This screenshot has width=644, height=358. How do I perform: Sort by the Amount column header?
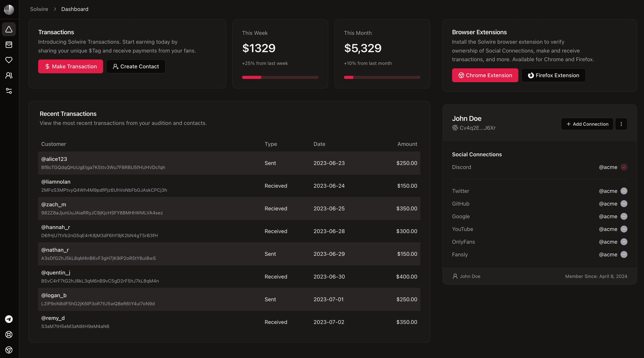(407, 144)
